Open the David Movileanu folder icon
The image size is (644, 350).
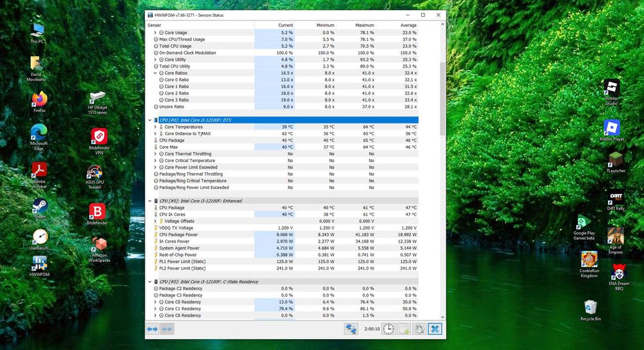tap(36, 69)
